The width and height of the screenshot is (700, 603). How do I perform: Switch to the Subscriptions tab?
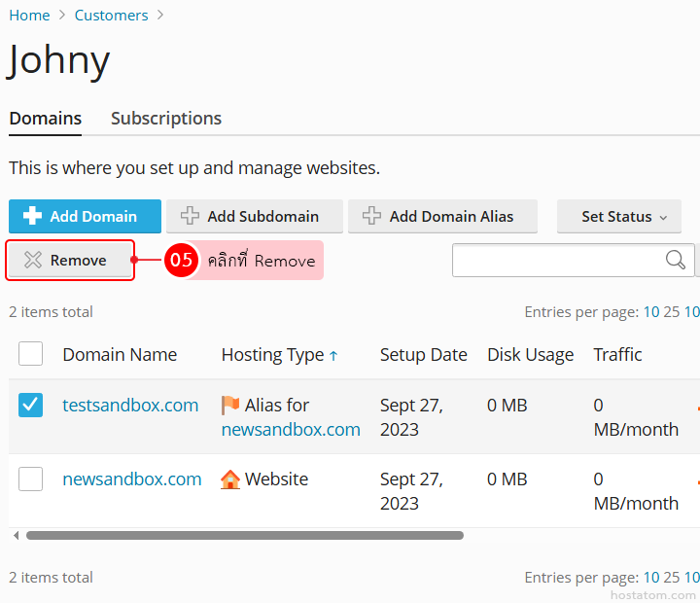click(166, 119)
